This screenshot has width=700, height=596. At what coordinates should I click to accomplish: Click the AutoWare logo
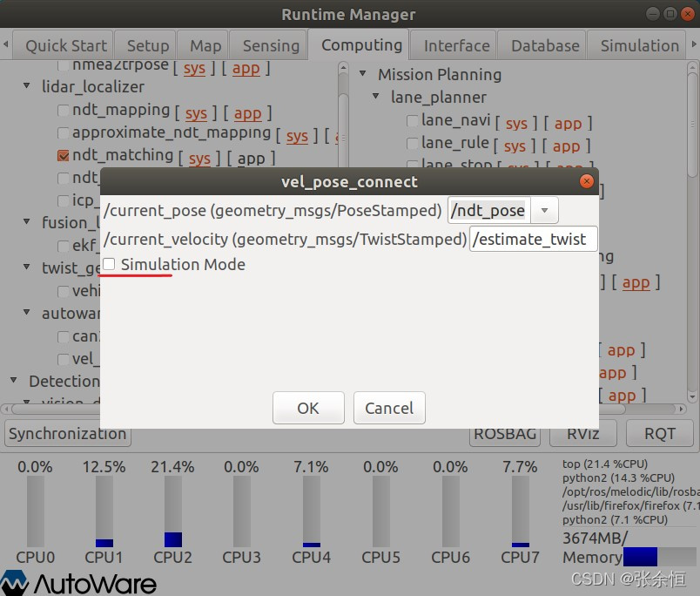click(78, 583)
